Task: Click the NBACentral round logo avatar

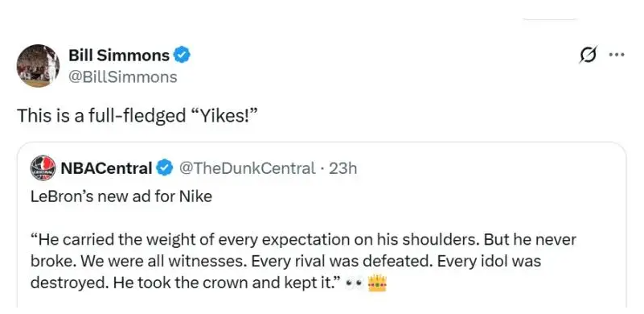Action: [43, 168]
